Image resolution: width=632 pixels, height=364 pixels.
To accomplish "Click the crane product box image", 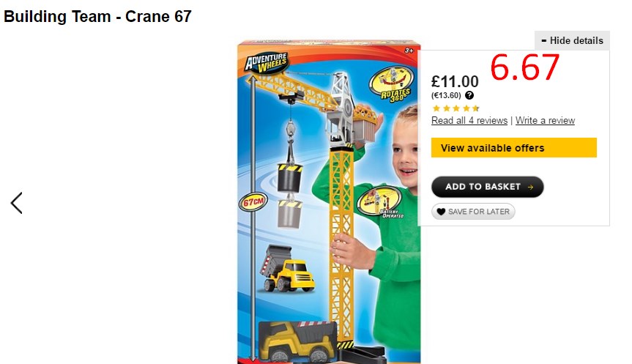I will coord(329,201).
